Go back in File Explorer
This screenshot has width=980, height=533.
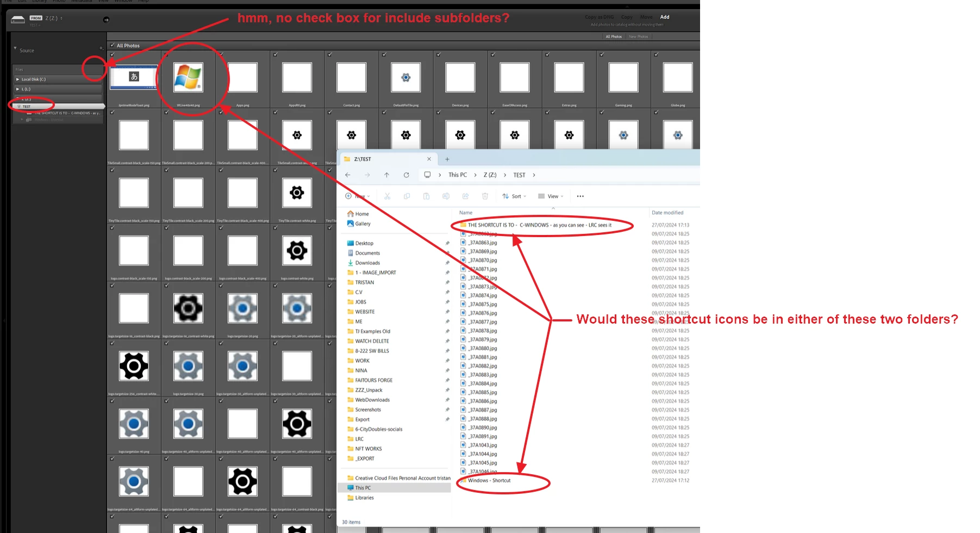click(348, 175)
